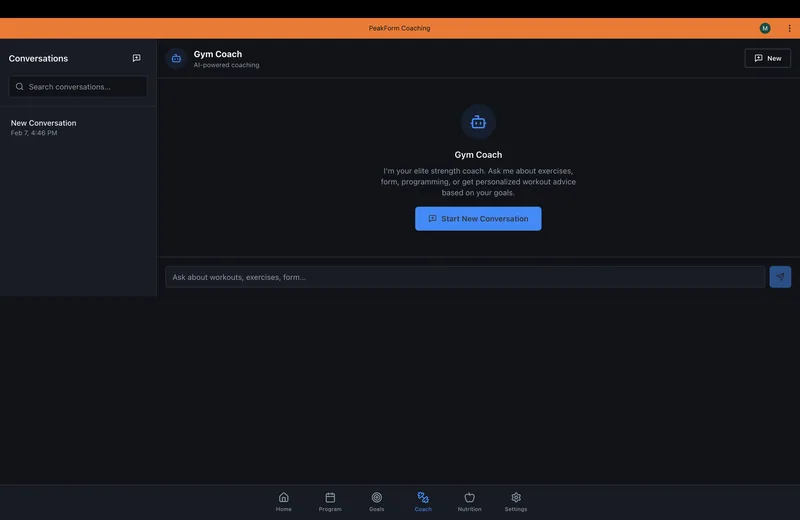This screenshot has height=520, width=800.
Task: Open the Program tab
Action: (330, 502)
